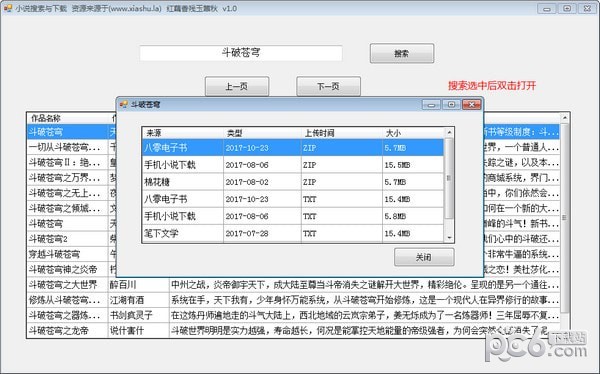Click the 斗破苍穹 dialog's title bar icon
The image size is (600, 374).
(x=123, y=105)
